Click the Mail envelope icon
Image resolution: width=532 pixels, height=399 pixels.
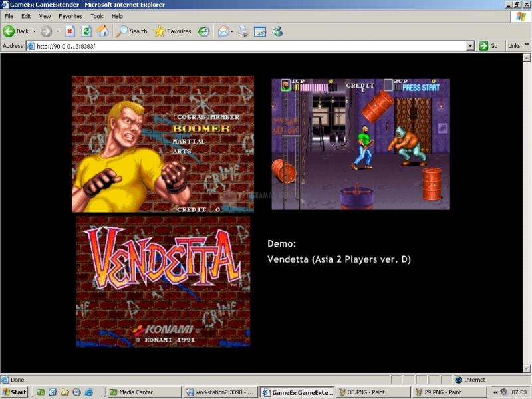click(223, 31)
